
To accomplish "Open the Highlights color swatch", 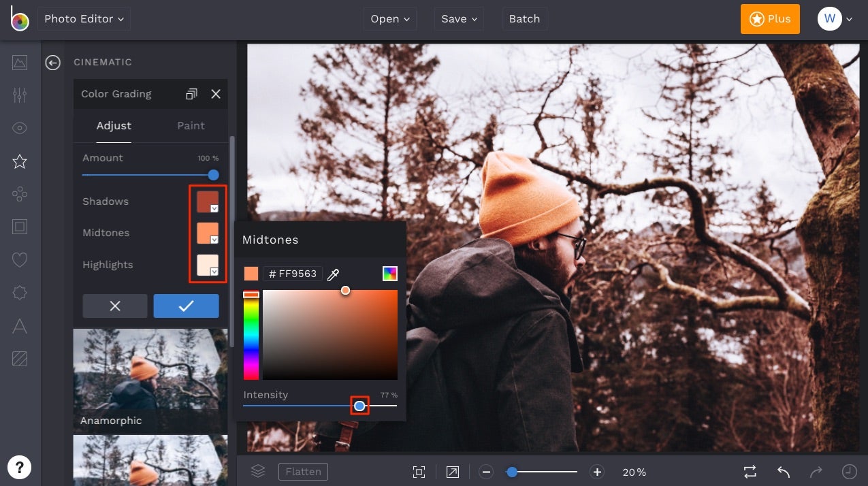I will [208, 264].
